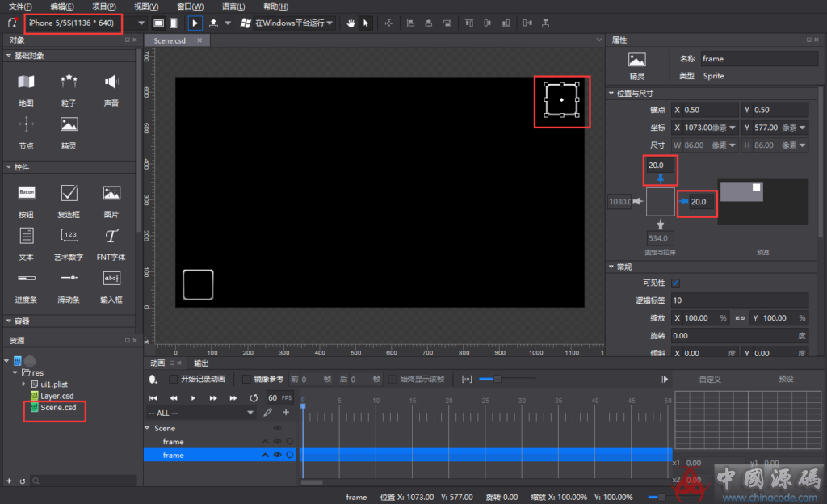Activate the hand pan tool
Screen dimensions: 827x504
pos(351,23)
